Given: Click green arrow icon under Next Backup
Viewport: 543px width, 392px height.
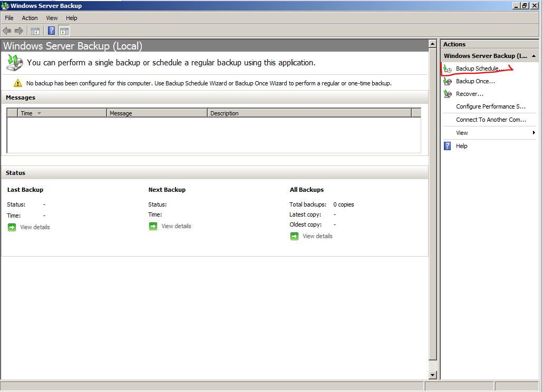Looking at the screenshot, I should (153, 226).
